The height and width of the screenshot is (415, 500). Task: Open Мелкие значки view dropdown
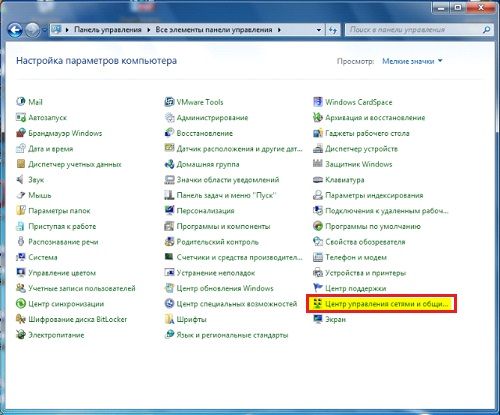click(412, 61)
